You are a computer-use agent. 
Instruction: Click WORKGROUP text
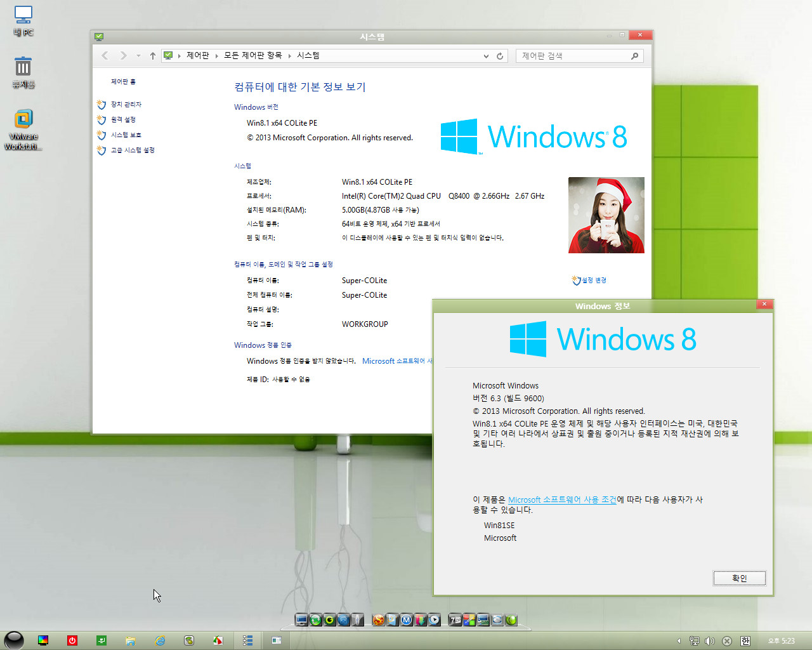[x=365, y=324]
